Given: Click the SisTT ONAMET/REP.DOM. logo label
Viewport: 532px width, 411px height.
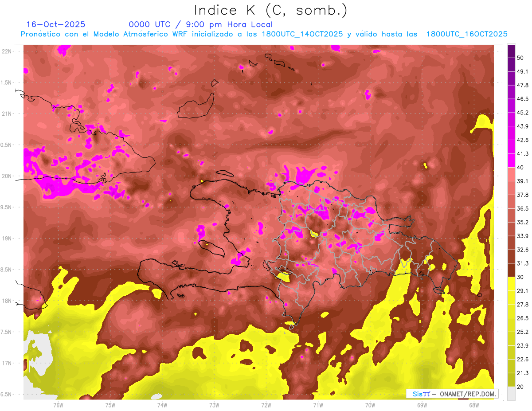Looking at the screenshot, I should click(x=452, y=394).
